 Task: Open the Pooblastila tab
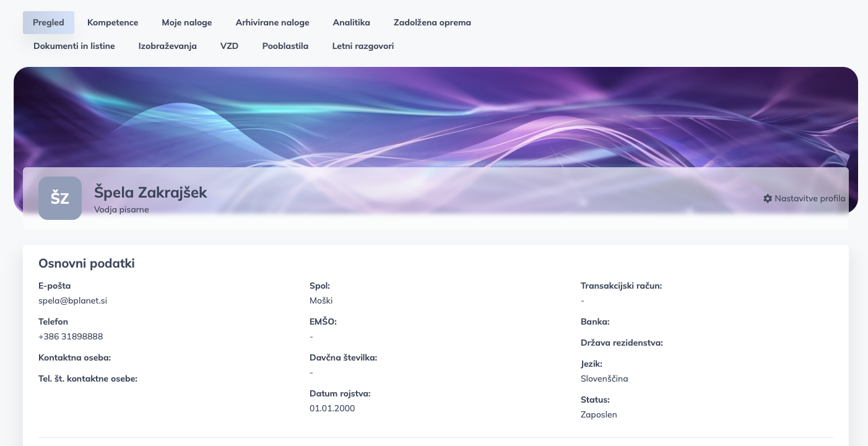point(285,46)
